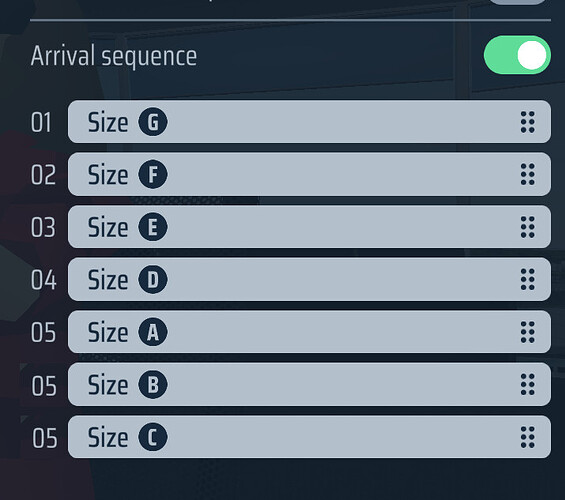Click the 01 position number
Viewport: 565px width, 500px height.
tap(41, 122)
